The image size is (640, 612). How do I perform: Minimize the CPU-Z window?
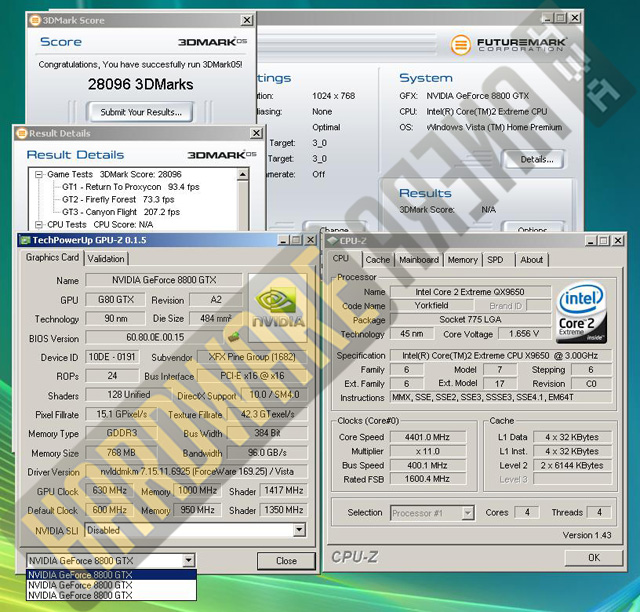coord(591,241)
